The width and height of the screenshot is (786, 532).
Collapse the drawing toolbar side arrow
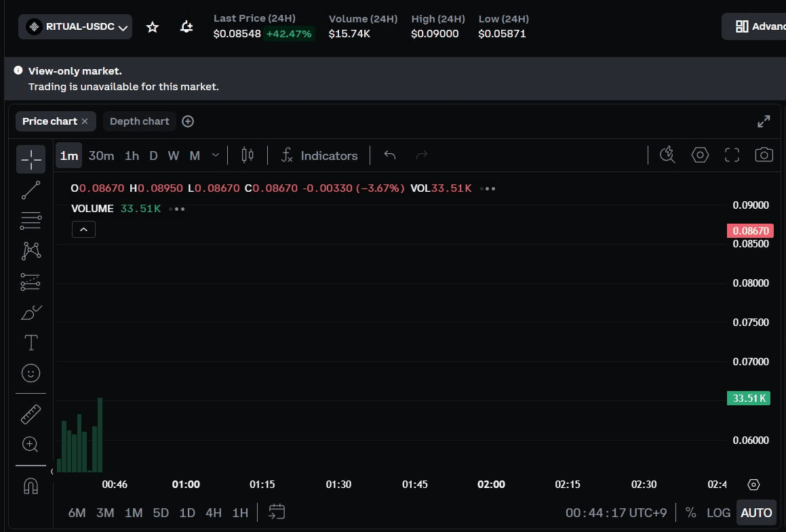point(52,472)
